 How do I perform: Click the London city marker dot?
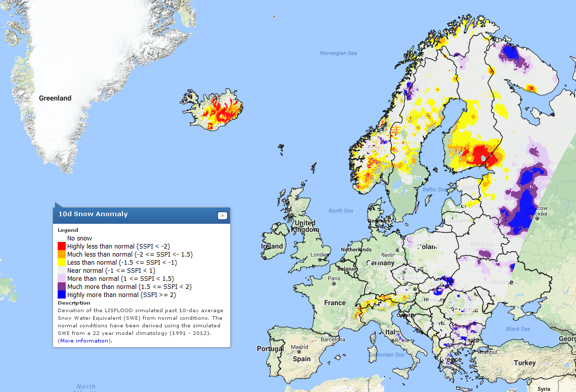(x=321, y=260)
